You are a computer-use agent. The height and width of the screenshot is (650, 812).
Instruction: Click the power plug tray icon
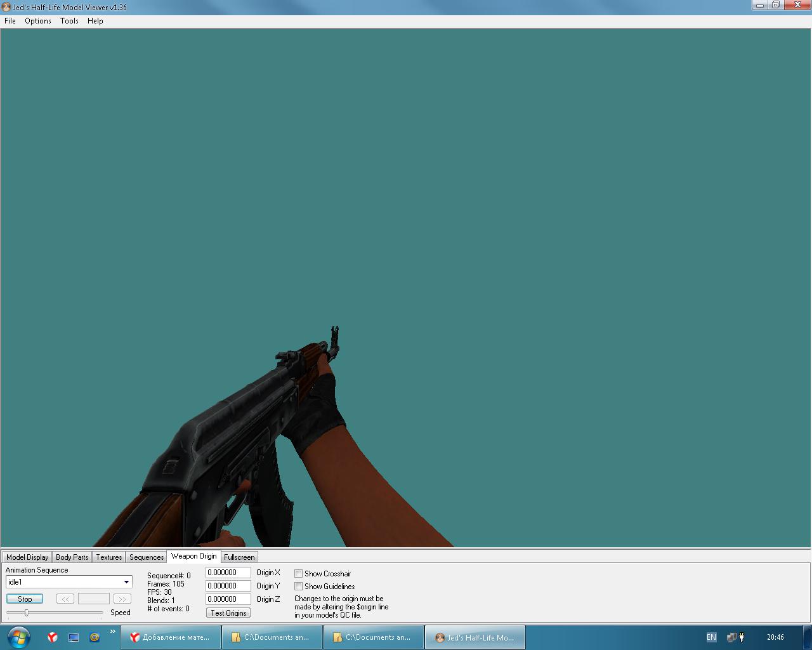tap(741, 637)
